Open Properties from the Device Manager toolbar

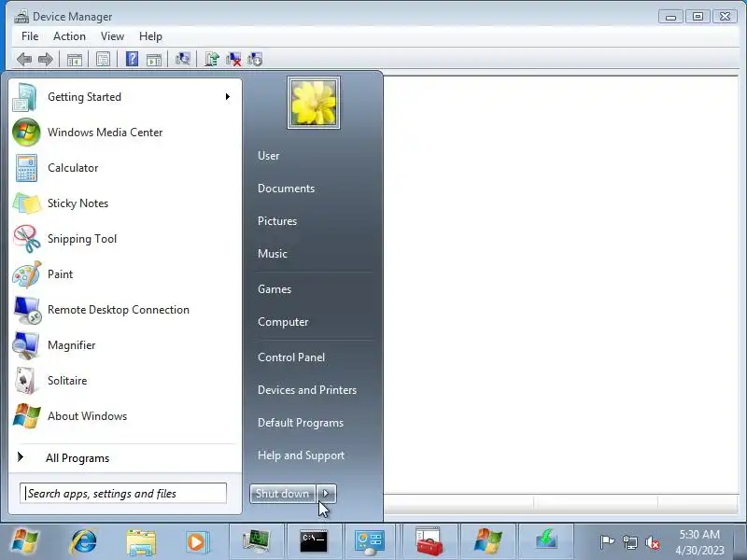tap(103, 60)
